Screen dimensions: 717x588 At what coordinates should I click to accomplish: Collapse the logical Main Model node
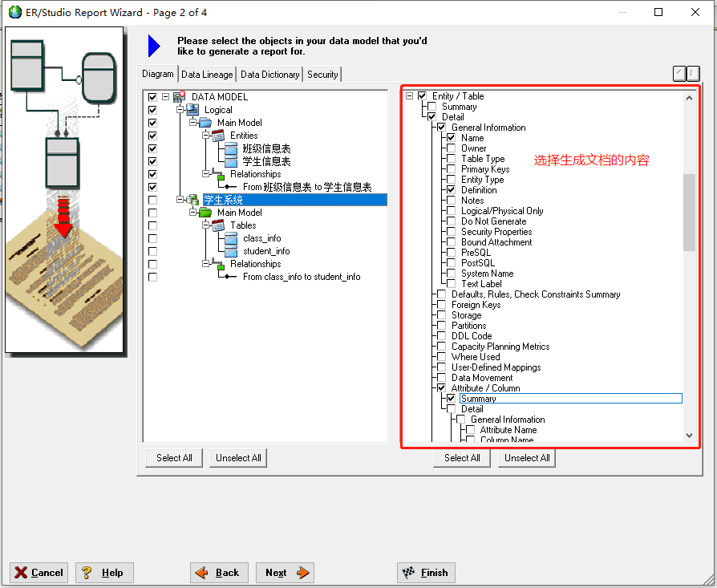coord(193,123)
